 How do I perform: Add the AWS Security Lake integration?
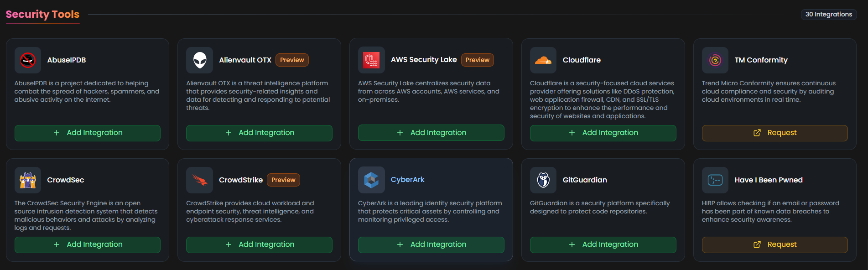[431, 133]
